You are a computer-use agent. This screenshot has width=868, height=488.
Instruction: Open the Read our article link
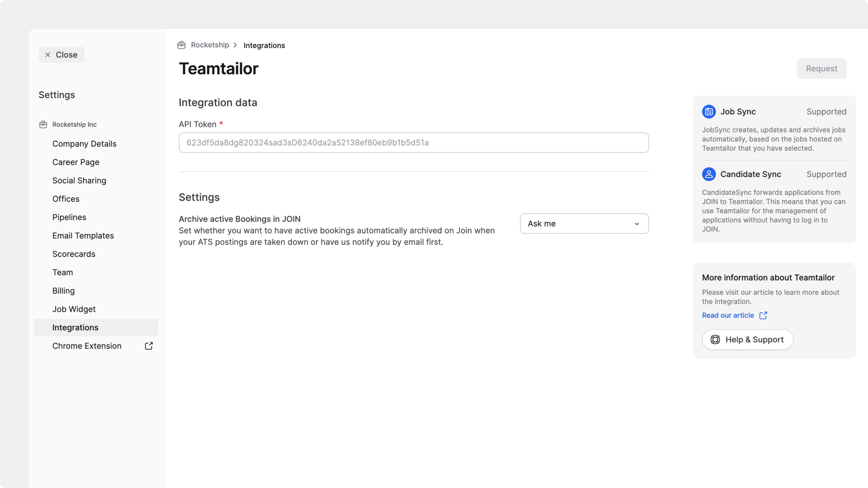(x=728, y=316)
